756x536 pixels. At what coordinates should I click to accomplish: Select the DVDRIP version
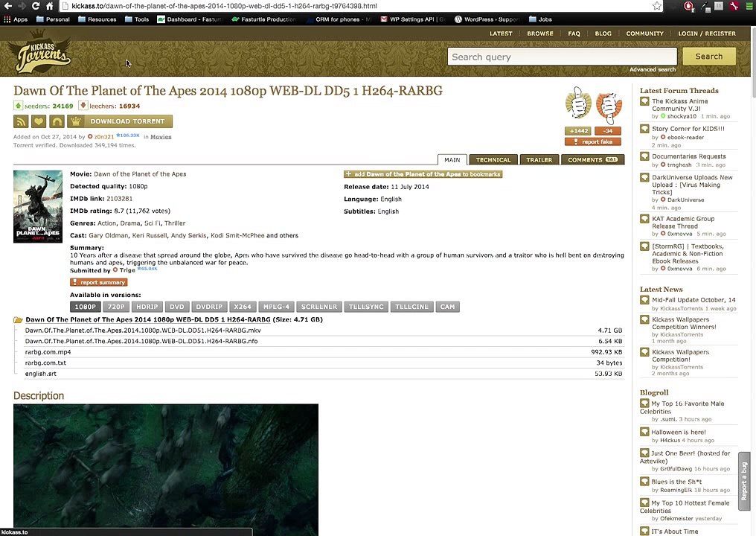209,307
